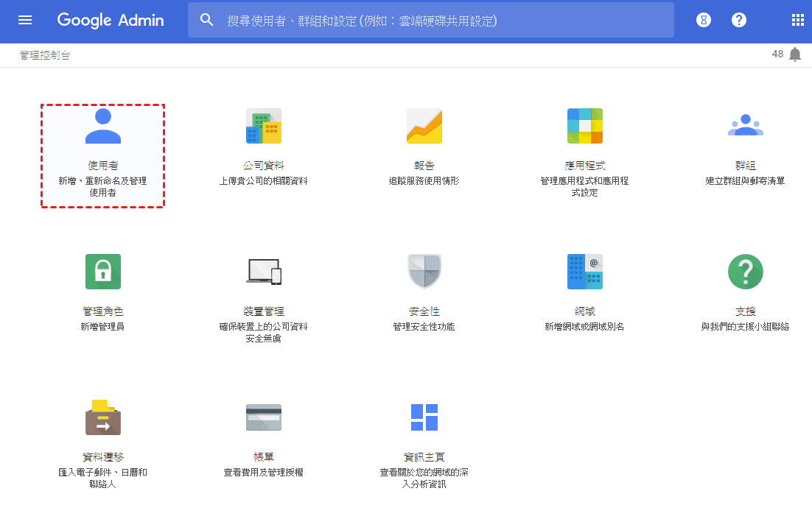The image size is (812, 505).
Task: Open the 資訊主頁 dashboard icon
Action: (424, 417)
